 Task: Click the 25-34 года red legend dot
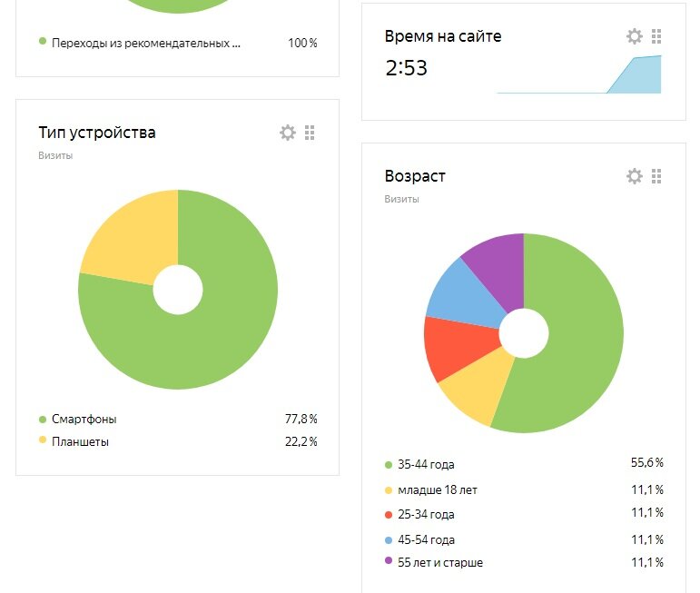click(389, 515)
